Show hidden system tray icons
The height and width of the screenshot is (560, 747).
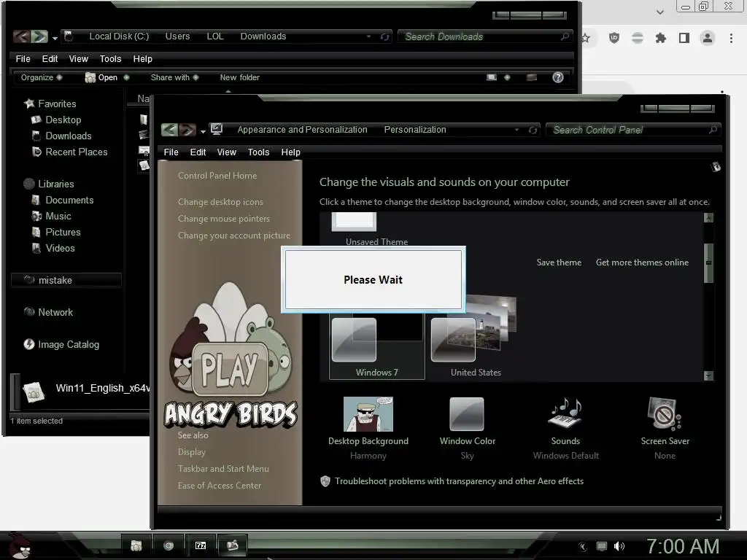pyautogui.click(x=583, y=546)
